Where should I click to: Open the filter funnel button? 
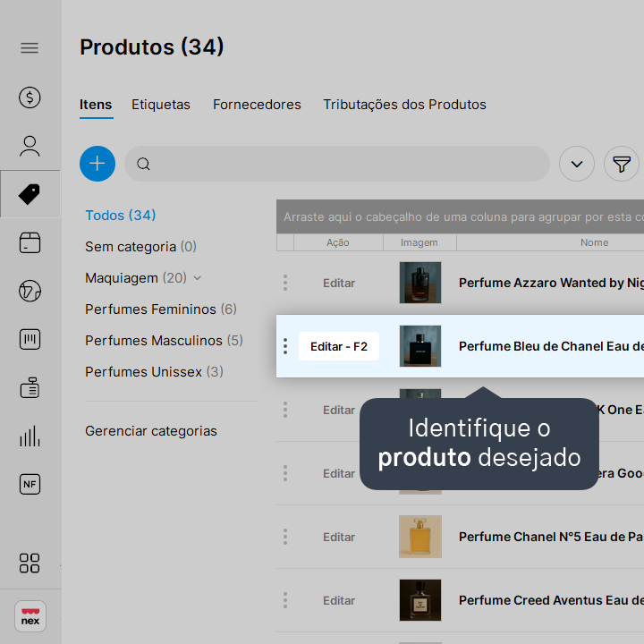[x=622, y=164]
